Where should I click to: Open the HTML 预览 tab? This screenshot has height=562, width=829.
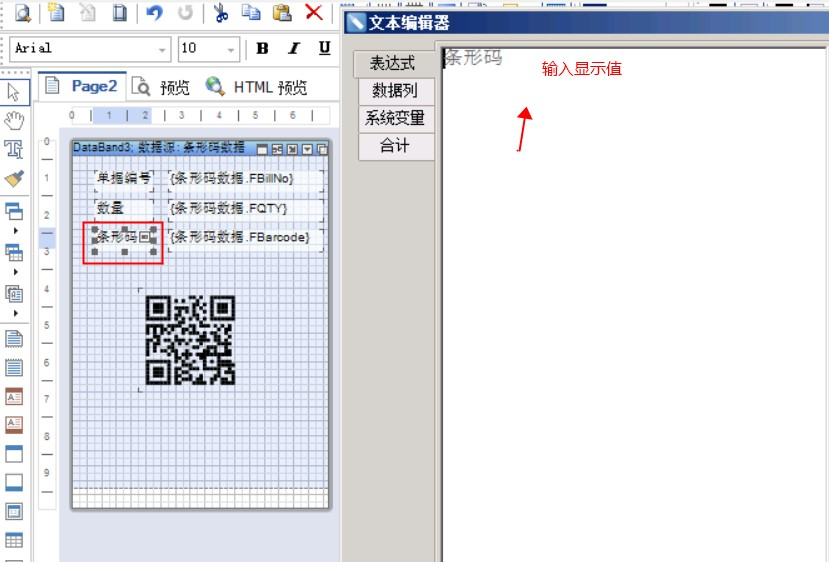pos(256,87)
